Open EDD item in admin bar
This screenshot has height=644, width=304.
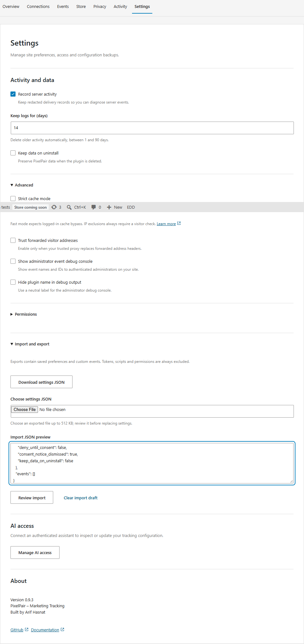(131, 207)
